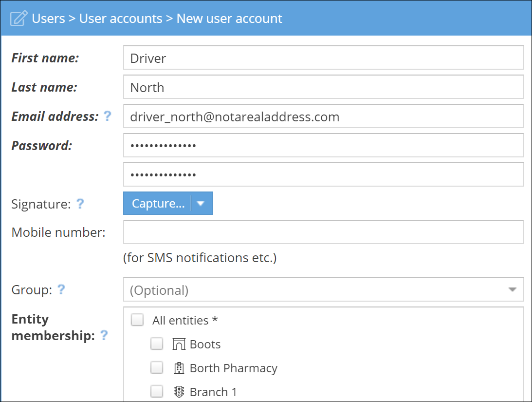The height and width of the screenshot is (402, 532).
Task: Navigate to User accounts breadcrumb
Action: tap(121, 19)
